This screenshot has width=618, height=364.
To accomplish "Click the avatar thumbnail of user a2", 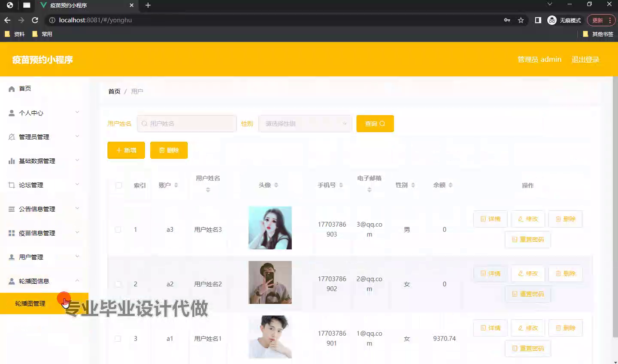I will [x=270, y=282].
